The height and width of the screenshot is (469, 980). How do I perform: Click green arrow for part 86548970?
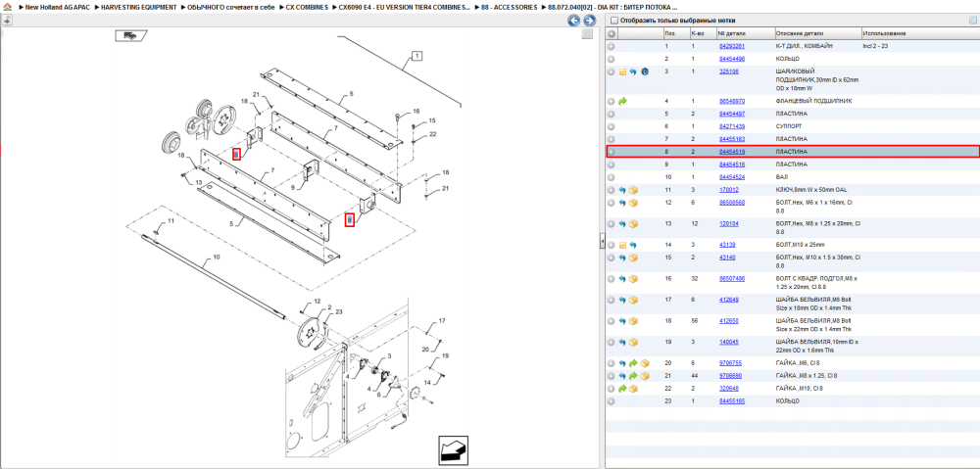click(622, 101)
